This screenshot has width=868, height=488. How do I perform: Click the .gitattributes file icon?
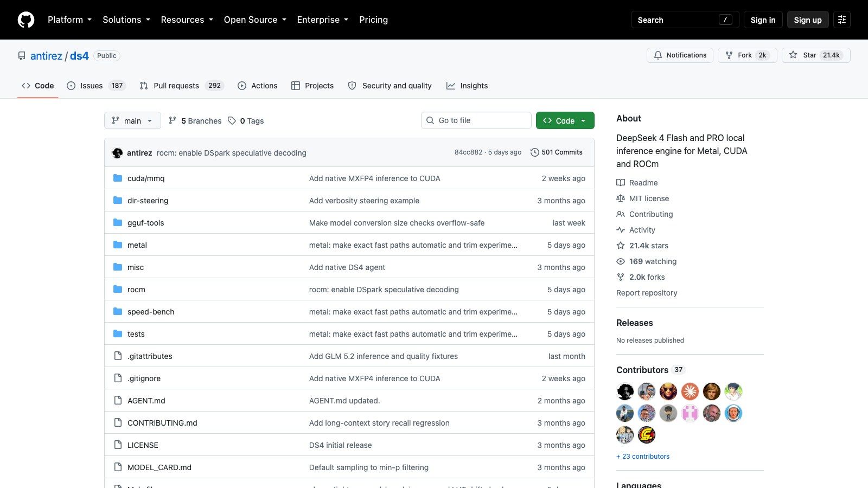118,356
